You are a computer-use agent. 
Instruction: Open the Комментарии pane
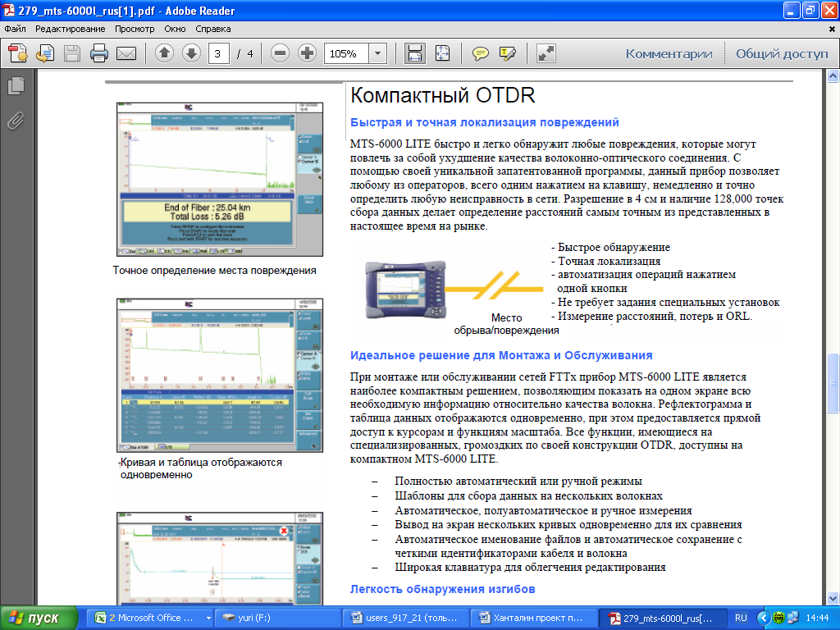click(x=669, y=53)
